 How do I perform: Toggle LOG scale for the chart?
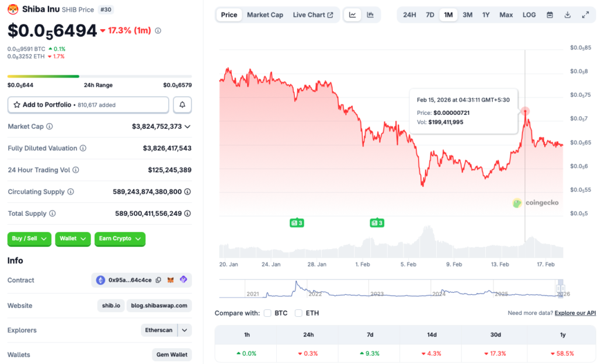pos(529,15)
